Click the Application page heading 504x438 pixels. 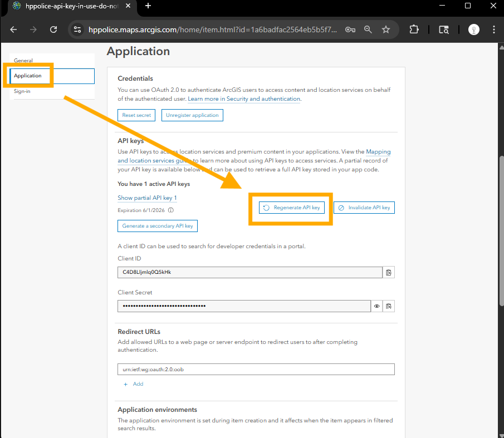(138, 51)
